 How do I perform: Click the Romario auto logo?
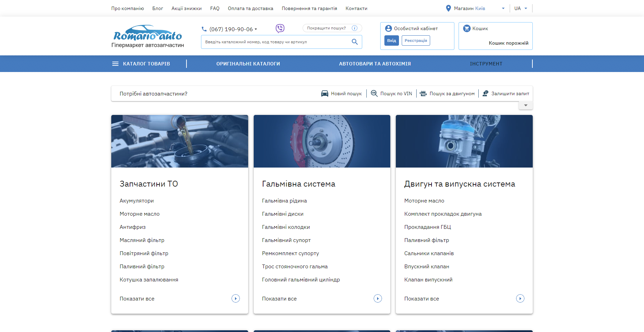(x=148, y=36)
